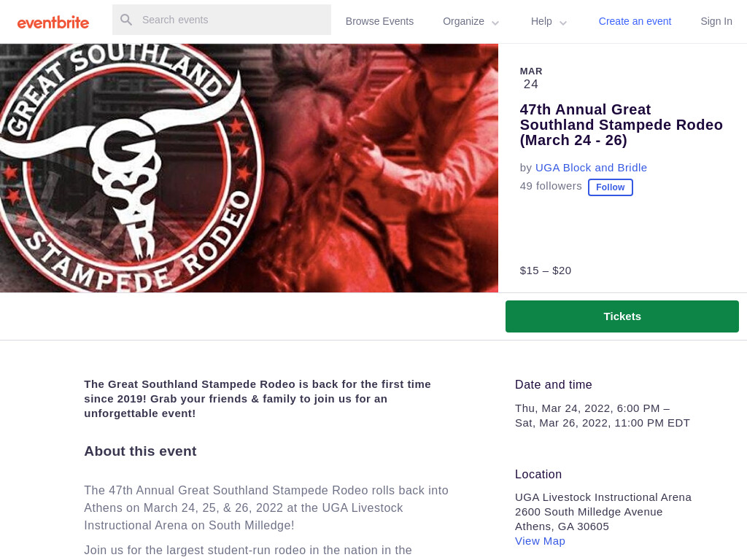Click the green Tickets button
This screenshot has height=560, width=747.
click(622, 316)
